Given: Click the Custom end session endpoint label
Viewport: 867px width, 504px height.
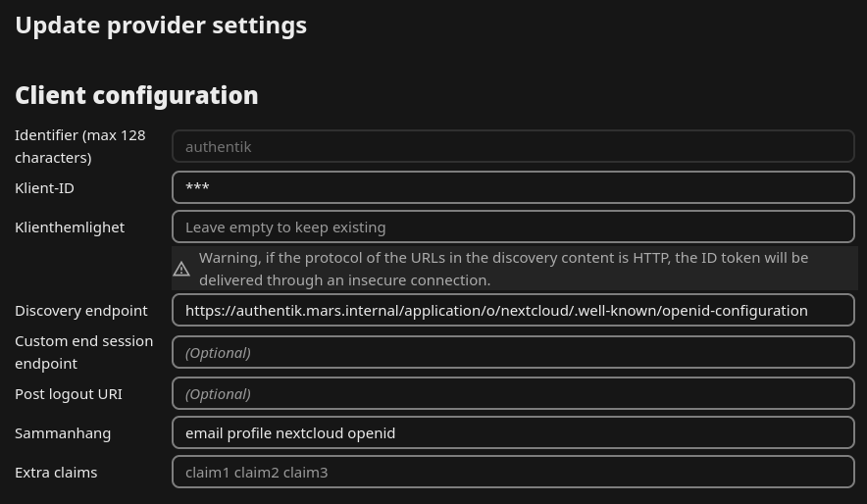Looking at the screenshot, I should tap(83, 352).
